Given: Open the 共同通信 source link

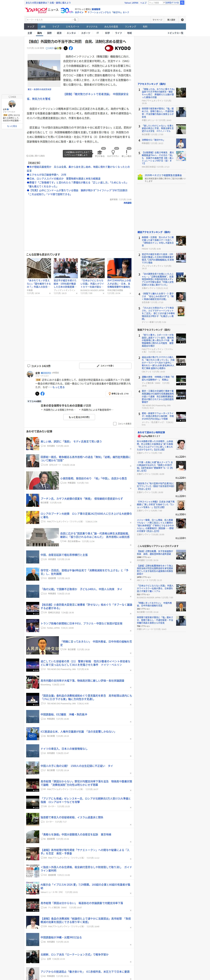Looking at the screenshot, I should [127, 203].
